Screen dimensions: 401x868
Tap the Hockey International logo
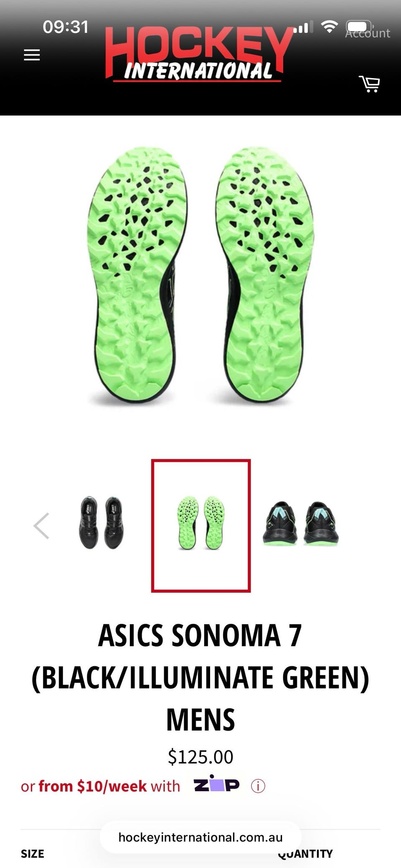click(198, 54)
